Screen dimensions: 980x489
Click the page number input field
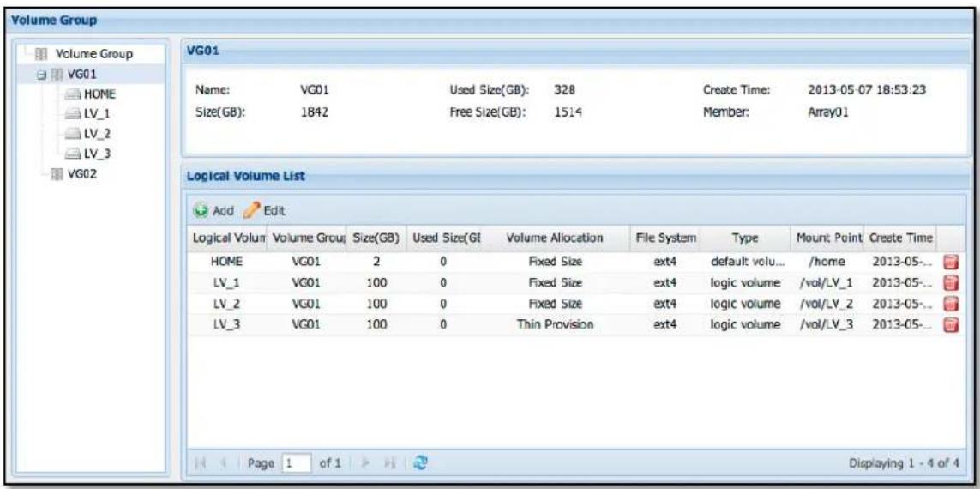(x=297, y=464)
